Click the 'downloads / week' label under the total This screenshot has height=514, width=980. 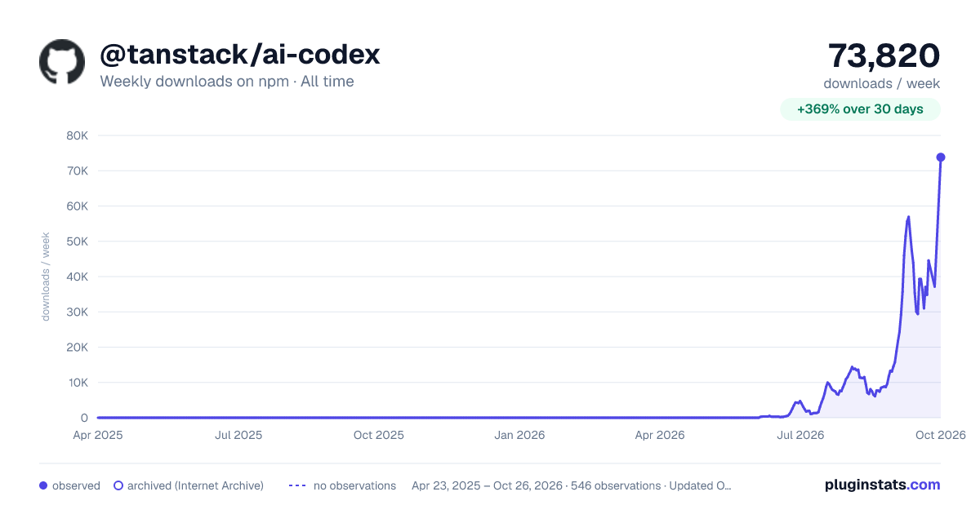point(882,83)
